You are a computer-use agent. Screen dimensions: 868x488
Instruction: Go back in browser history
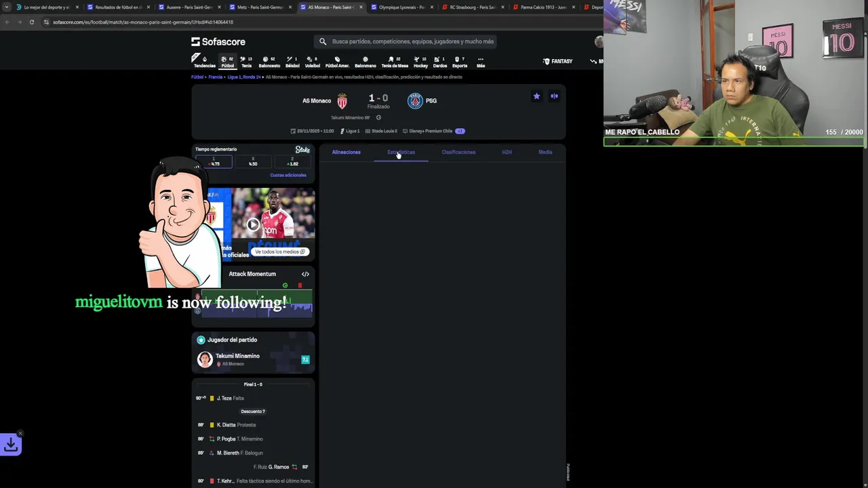coord(7,22)
